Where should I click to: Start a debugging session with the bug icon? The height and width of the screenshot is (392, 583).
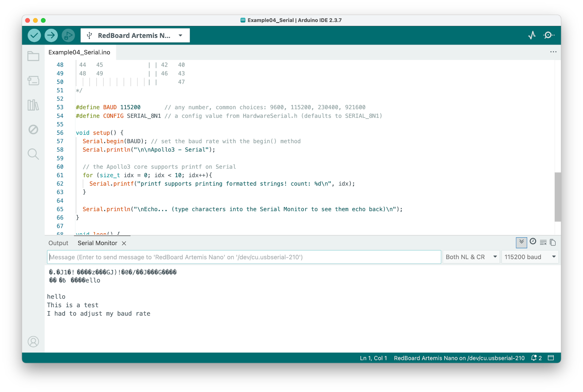pyautogui.click(x=68, y=35)
